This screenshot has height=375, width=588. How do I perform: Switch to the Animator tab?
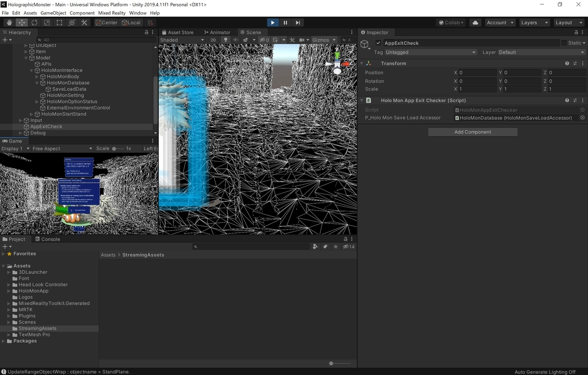[217, 32]
